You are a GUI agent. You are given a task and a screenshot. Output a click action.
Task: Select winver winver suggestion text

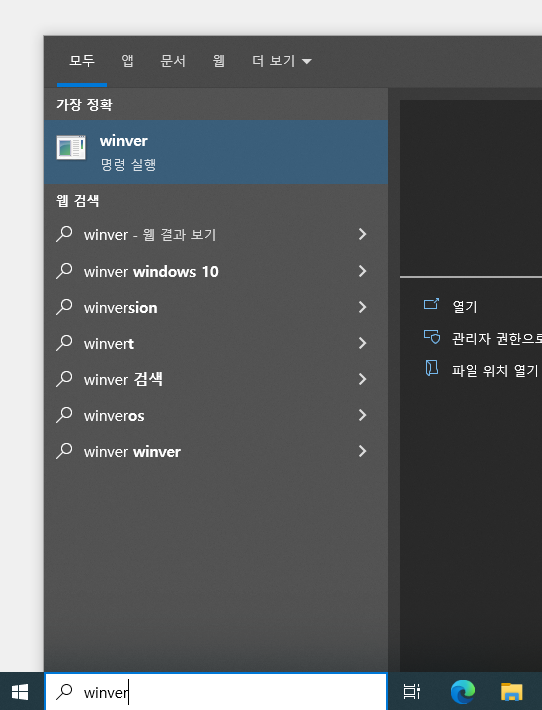point(132,451)
